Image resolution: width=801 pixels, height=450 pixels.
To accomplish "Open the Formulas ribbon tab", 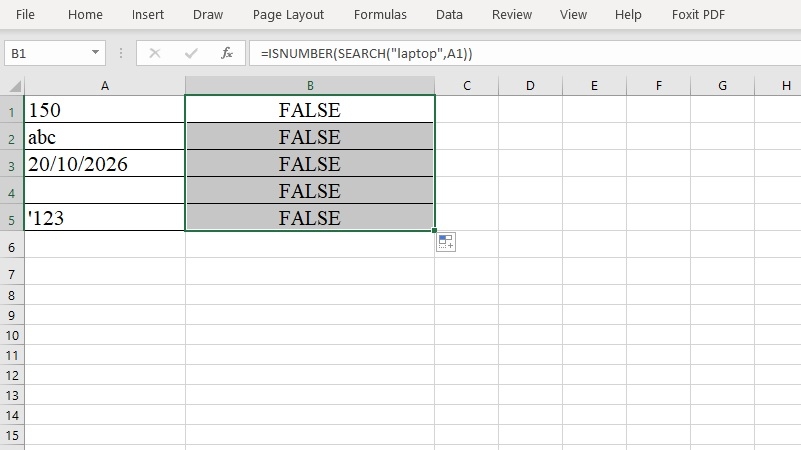I will click(x=380, y=15).
